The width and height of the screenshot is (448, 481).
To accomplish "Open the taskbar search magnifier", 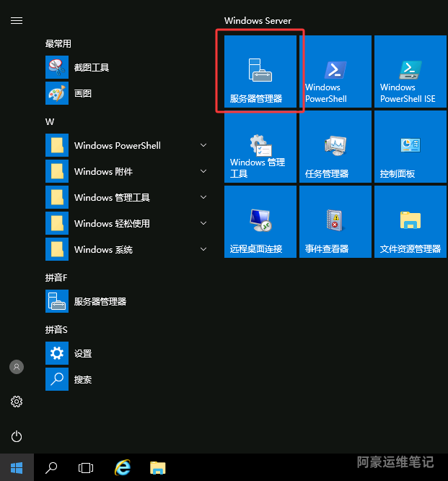I will point(51,468).
